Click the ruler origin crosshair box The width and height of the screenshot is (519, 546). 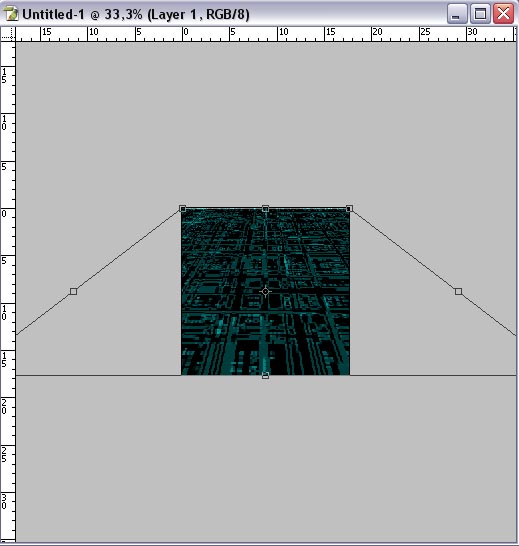point(8,34)
